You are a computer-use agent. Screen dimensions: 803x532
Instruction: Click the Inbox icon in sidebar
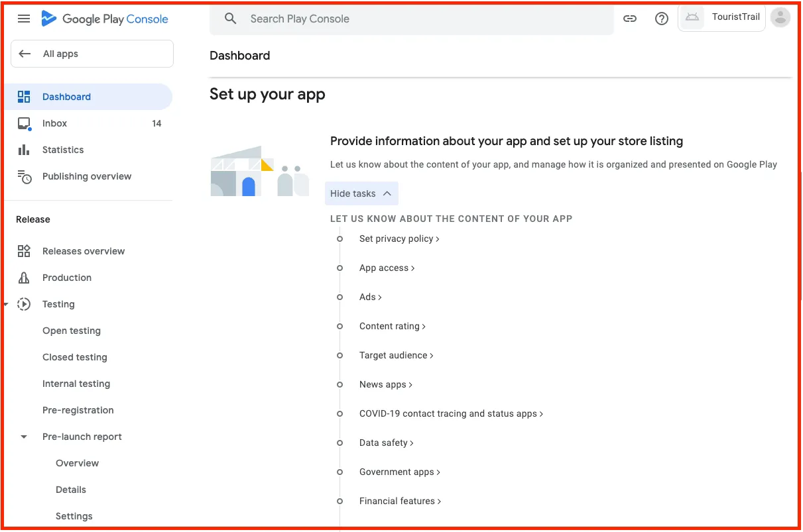(x=24, y=123)
